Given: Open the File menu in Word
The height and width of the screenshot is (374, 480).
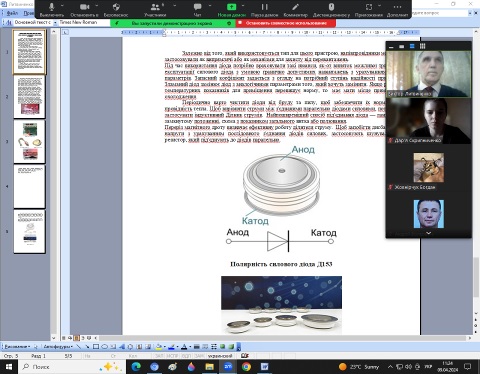Looking at the screenshot, I should (x=12, y=13).
